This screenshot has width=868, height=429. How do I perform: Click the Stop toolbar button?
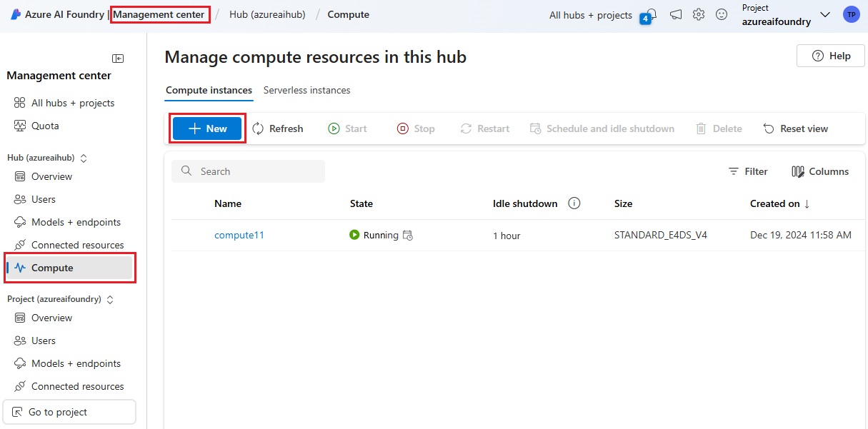[x=416, y=128]
